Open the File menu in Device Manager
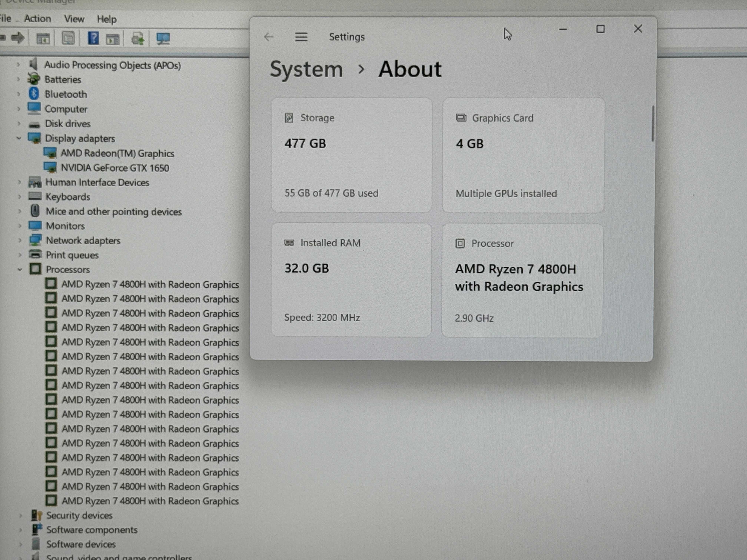 point(5,18)
